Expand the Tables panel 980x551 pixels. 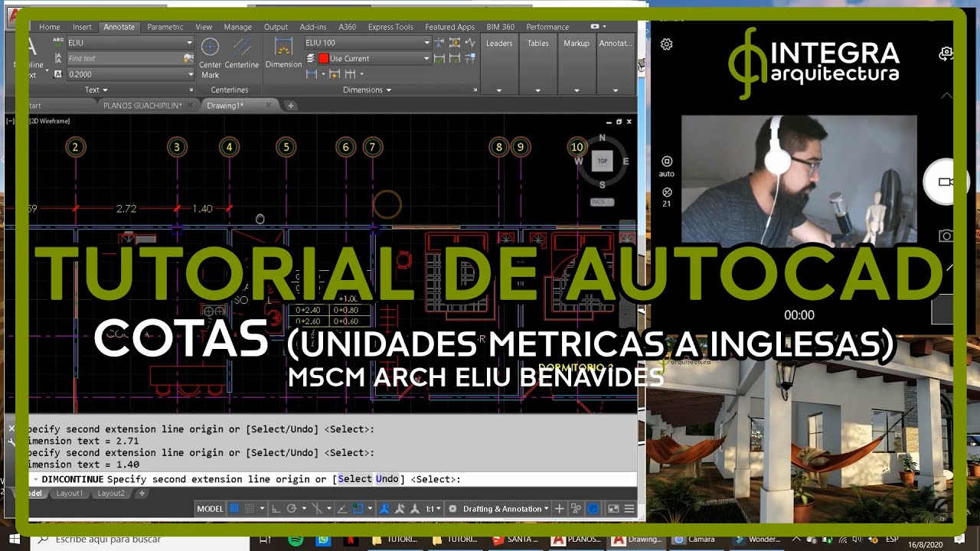click(538, 90)
